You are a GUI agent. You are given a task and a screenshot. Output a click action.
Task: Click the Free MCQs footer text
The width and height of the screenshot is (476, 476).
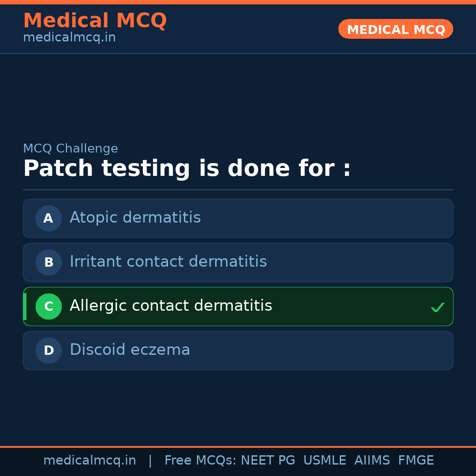click(200, 461)
